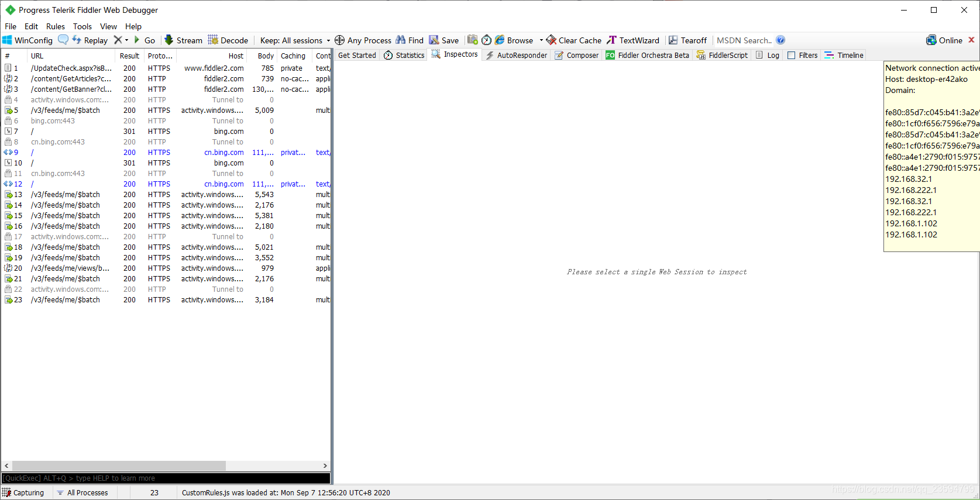Switch to the Log tab
The image size is (980, 500).
click(768, 55)
